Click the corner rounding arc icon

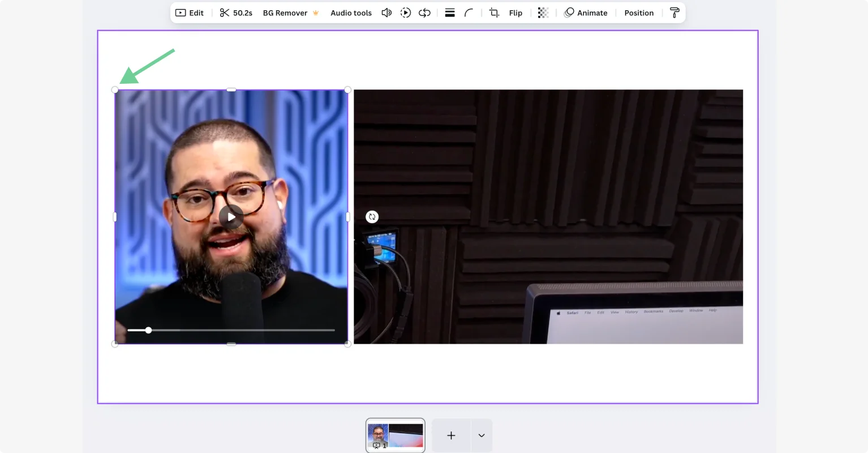pos(469,12)
